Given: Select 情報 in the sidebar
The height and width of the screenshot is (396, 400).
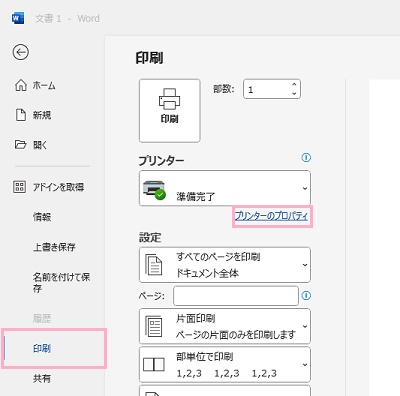Looking at the screenshot, I should pos(42,217).
